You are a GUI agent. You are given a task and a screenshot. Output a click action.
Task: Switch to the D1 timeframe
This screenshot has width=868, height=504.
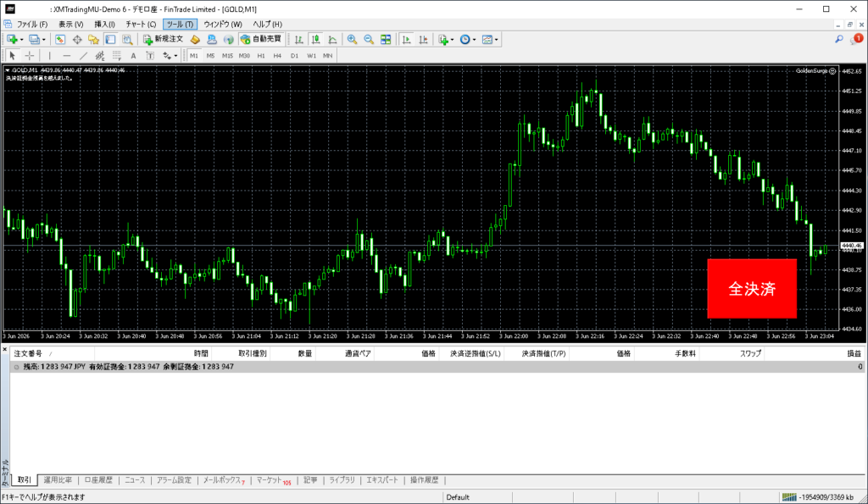294,55
